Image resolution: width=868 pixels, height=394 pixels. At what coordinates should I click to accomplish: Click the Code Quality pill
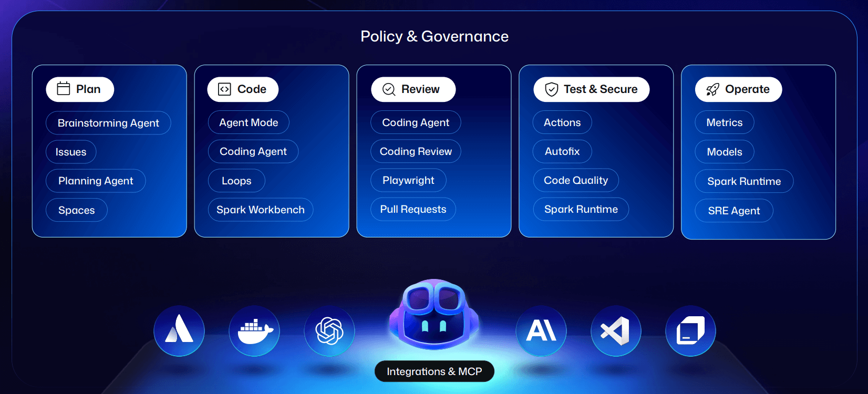576,180
